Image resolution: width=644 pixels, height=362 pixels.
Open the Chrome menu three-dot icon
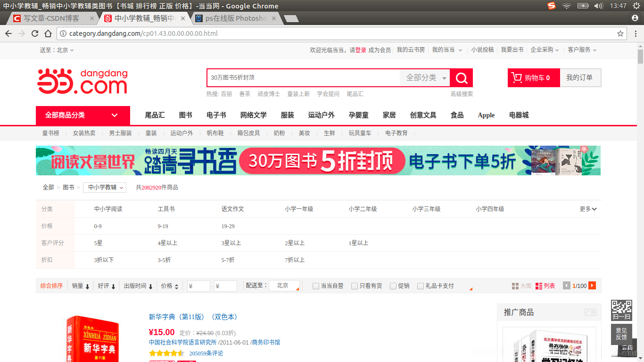(x=636, y=33)
